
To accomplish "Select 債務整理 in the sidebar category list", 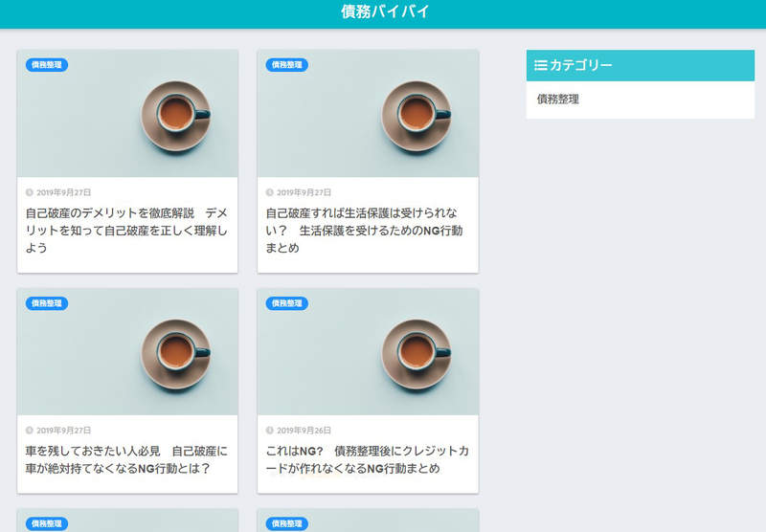I will pyautogui.click(x=557, y=99).
